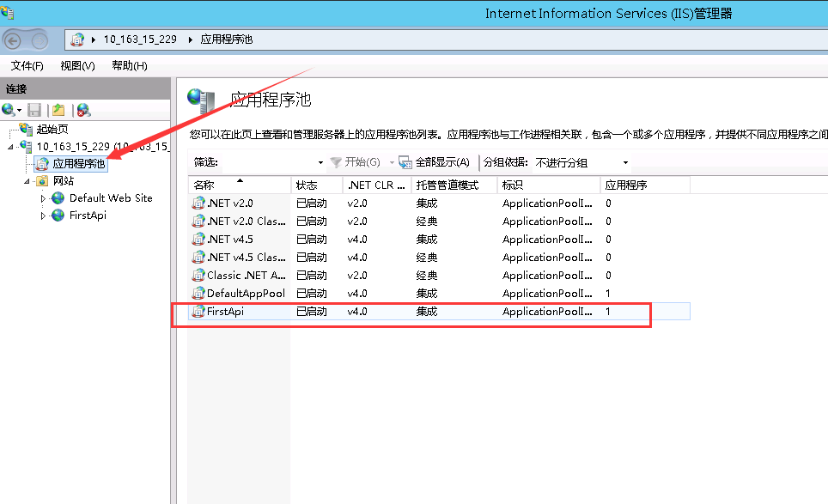828x504 pixels.
Task: Click the Delete Connection icon
Action: tap(83, 110)
